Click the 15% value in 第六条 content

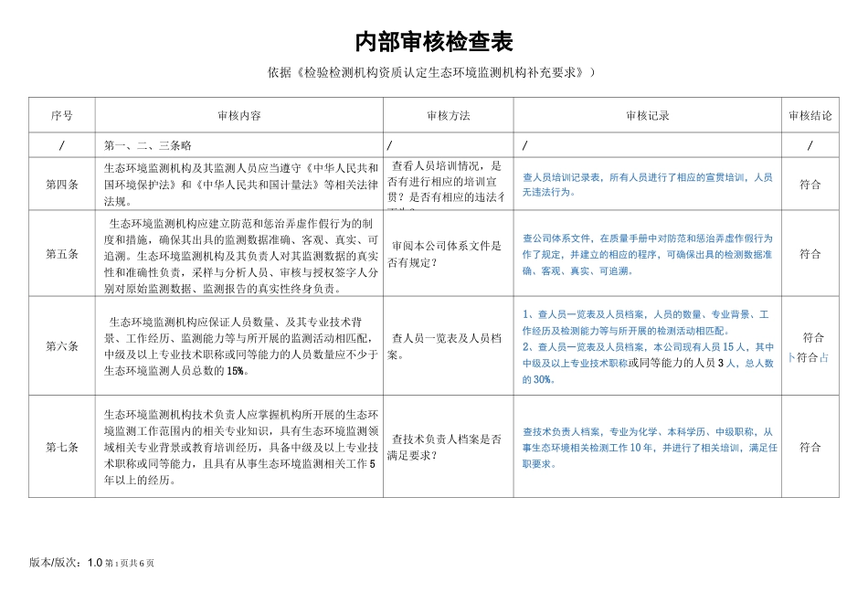235,371
